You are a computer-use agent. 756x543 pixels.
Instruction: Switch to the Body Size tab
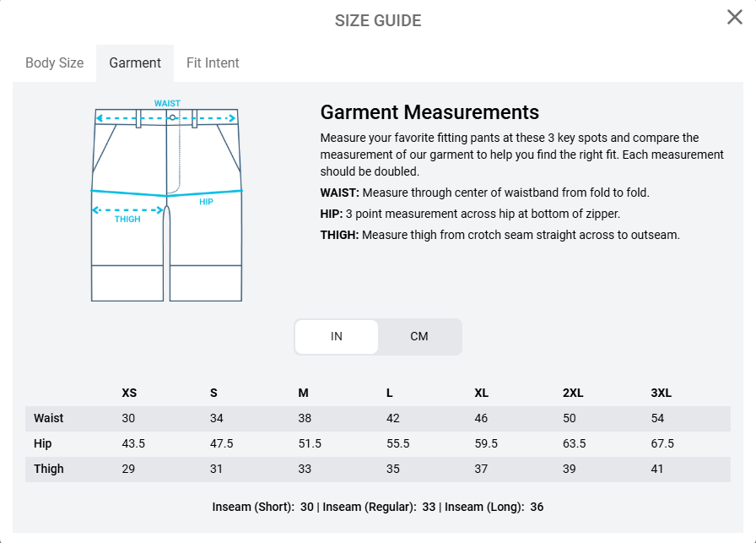[x=55, y=63]
